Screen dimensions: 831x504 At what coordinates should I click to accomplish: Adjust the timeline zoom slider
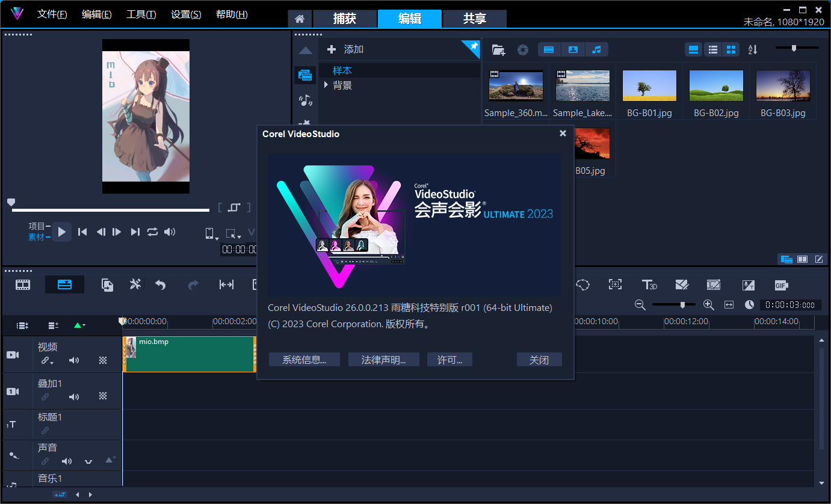pos(674,305)
